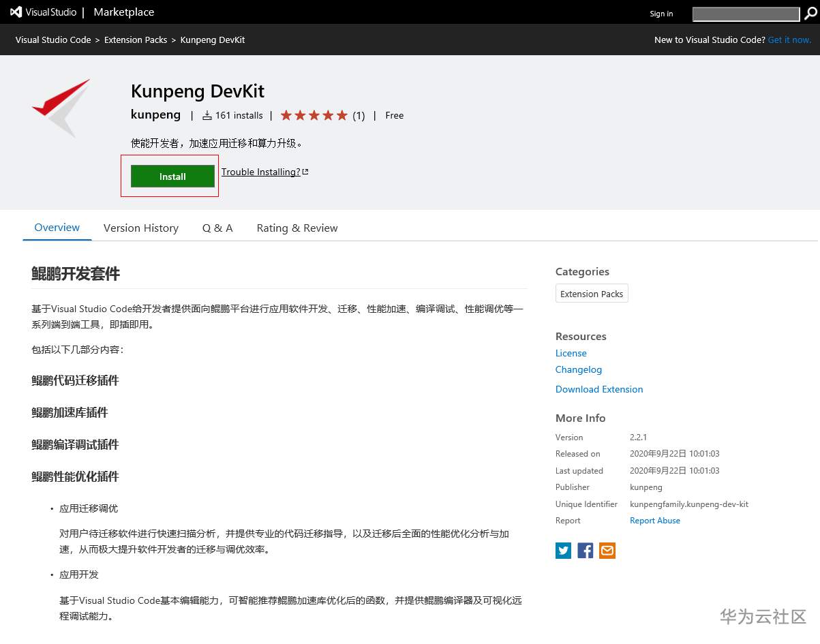The image size is (820, 644).
Task: Open the Rating & Review tab
Action: [x=297, y=228]
